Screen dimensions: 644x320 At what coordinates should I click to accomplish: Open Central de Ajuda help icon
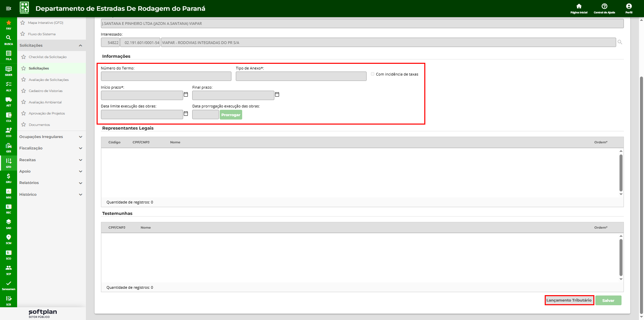click(604, 8)
